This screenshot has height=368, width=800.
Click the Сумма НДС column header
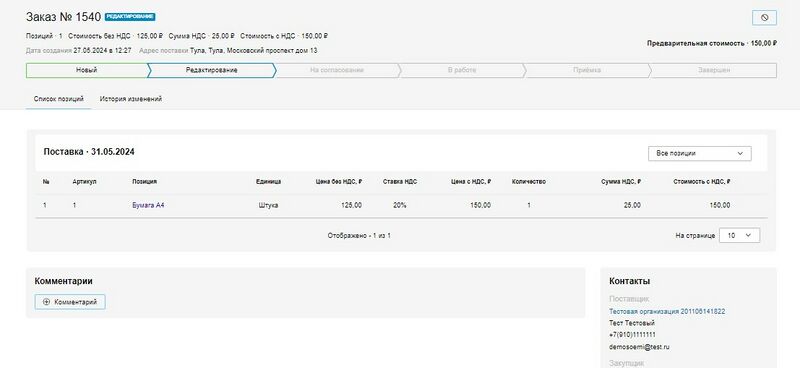pos(621,182)
